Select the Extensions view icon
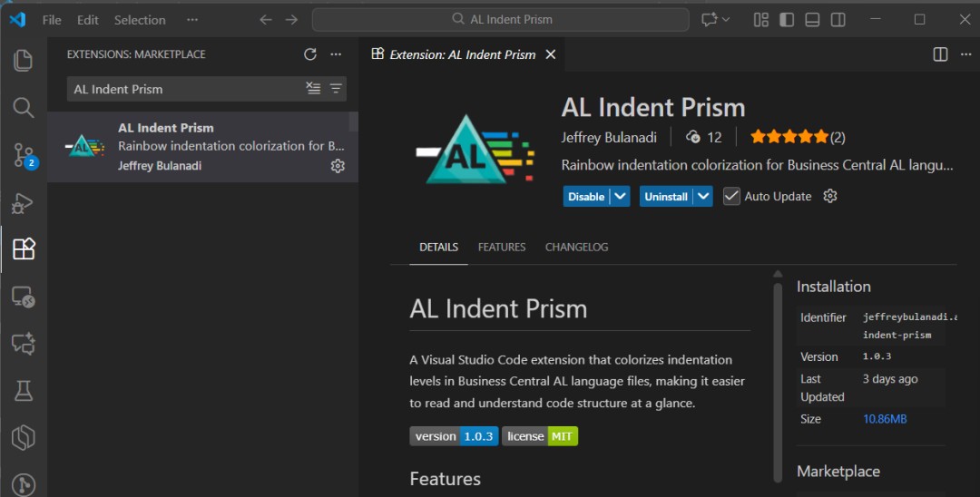 (24, 248)
